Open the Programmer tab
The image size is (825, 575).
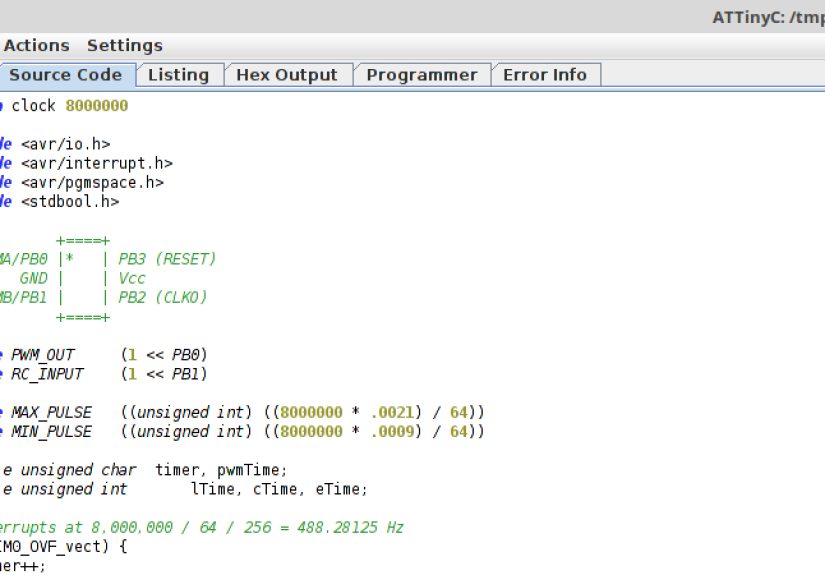click(422, 75)
